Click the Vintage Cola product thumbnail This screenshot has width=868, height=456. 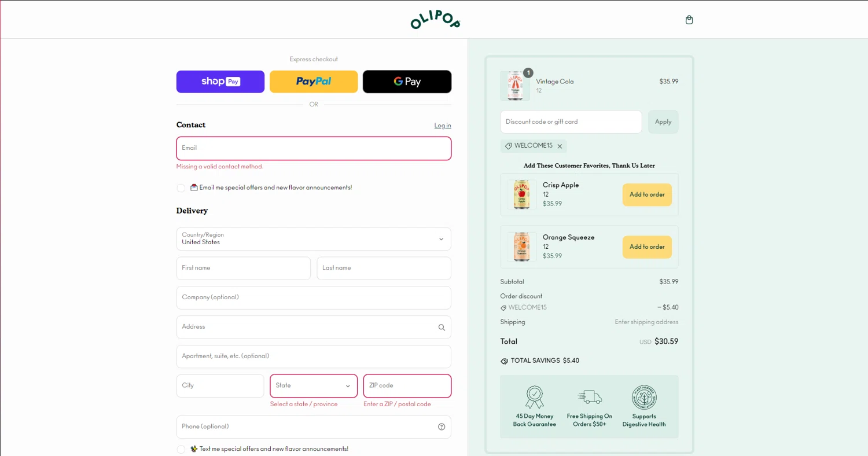[x=515, y=86]
